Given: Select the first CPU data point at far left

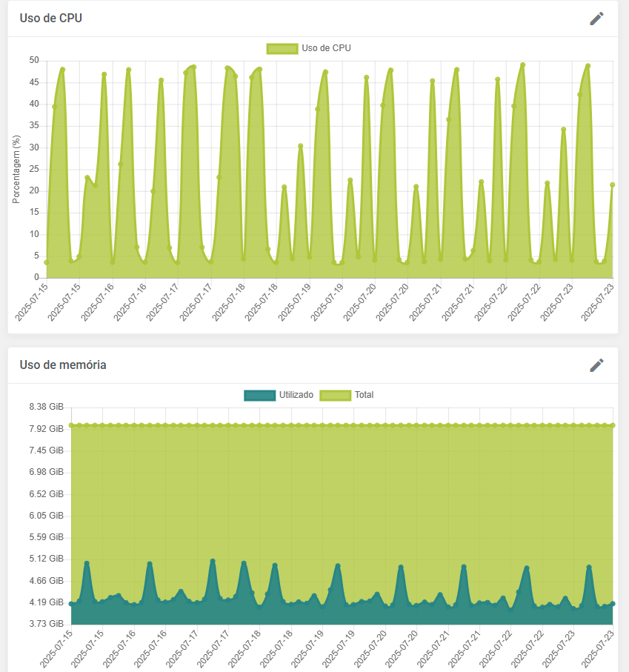Looking at the screenshot, I should pos(46,262).
